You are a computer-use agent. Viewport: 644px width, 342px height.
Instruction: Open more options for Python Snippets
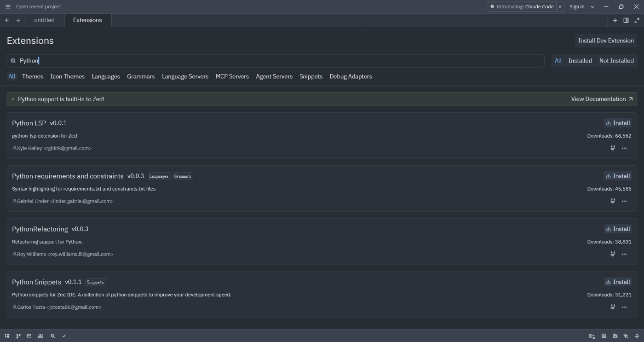pos(624,307)
